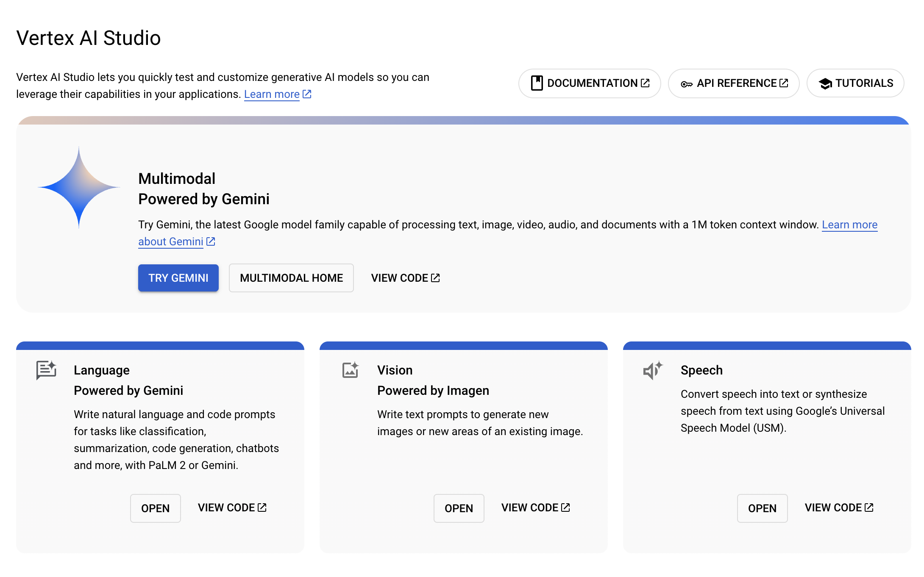Click the text mentioning Universal Speech Model

pyautogui.click(x=782, y=411)
